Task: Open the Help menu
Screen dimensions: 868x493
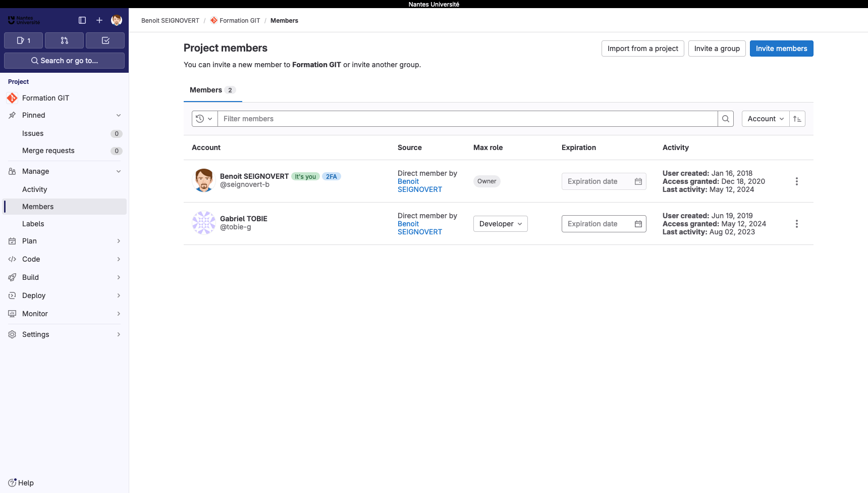Action: coord(21,483)
